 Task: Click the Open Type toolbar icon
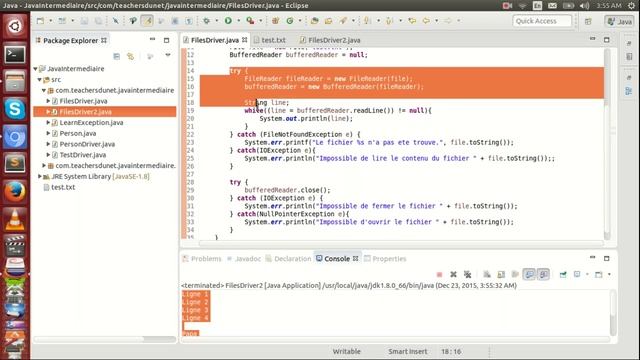[x=315, y=21]
